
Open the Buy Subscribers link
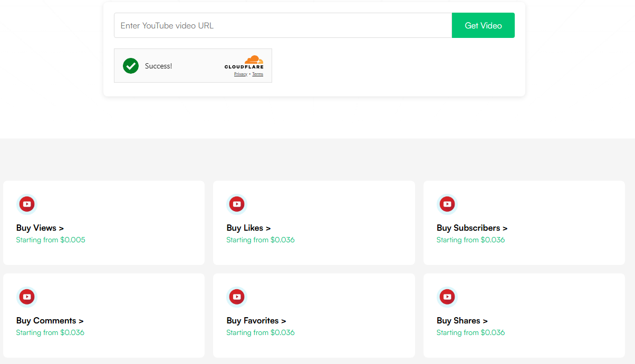[472, 228]
